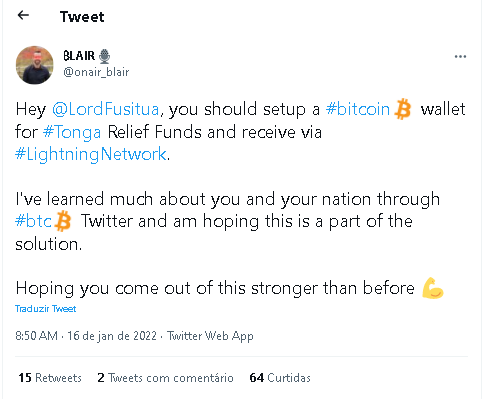View 2 Tweets com comentário

(x=165, y=378)
